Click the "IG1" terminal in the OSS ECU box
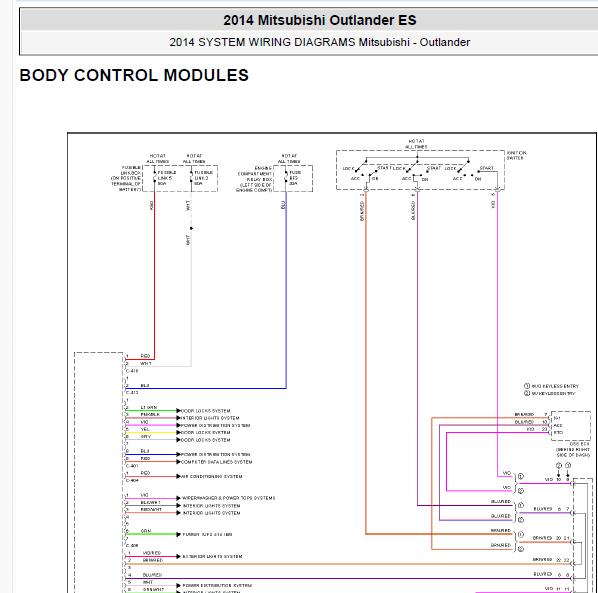Screen dimensions: 598x593 coord(557,418)
